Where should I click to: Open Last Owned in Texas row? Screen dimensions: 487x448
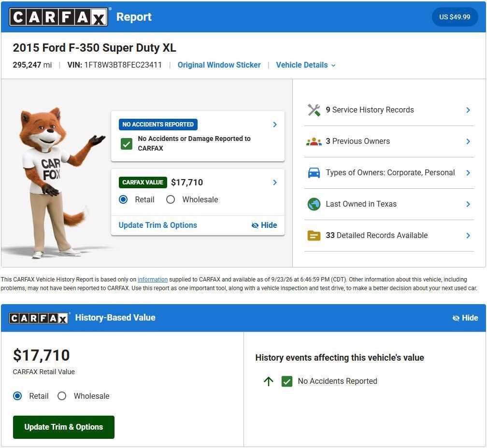(389, 204)
